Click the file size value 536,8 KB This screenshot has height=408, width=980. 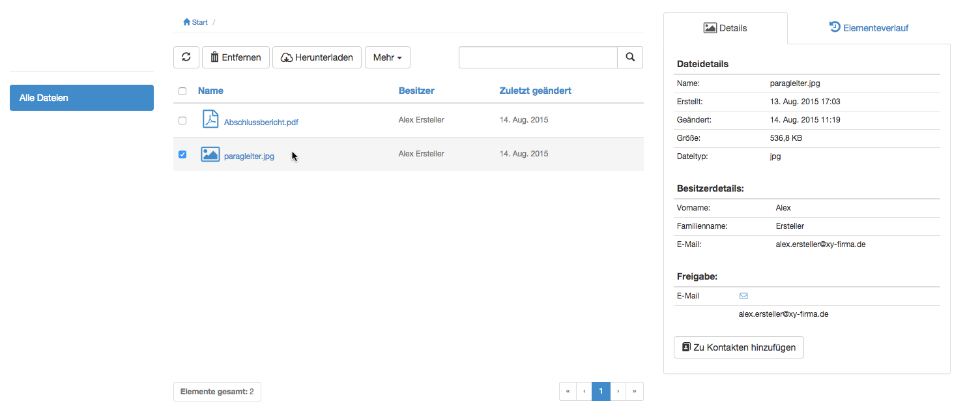point(786,138)
